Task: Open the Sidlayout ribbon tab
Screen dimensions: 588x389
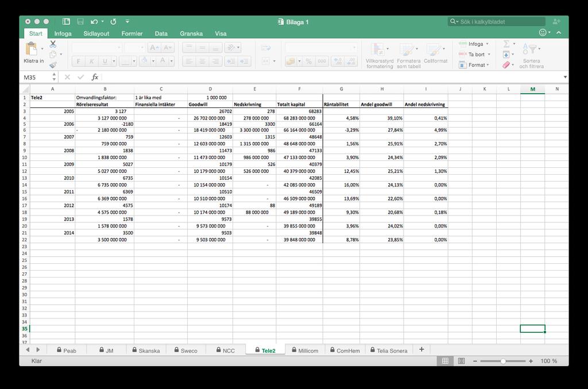Action: click(96, 33)
